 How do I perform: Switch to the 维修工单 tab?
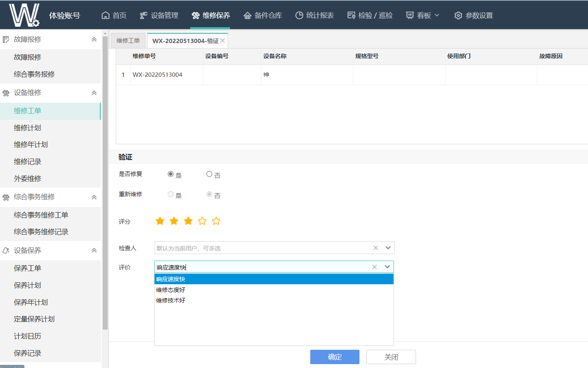point(128,41)
